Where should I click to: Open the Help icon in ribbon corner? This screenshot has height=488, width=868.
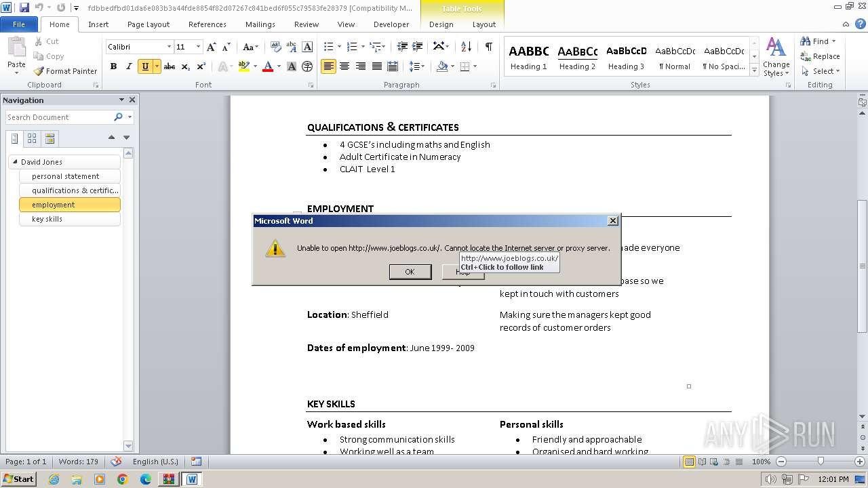pyautogui.click(x=861, y=24)
